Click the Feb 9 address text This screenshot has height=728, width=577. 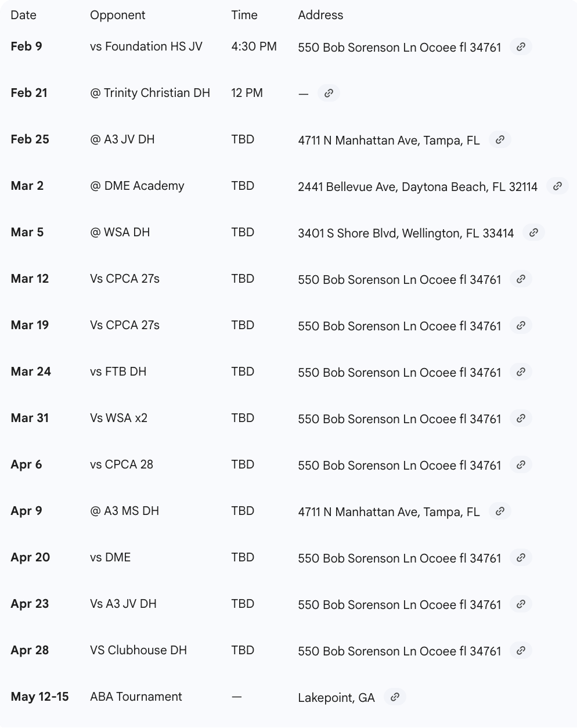tap(399, 48)
